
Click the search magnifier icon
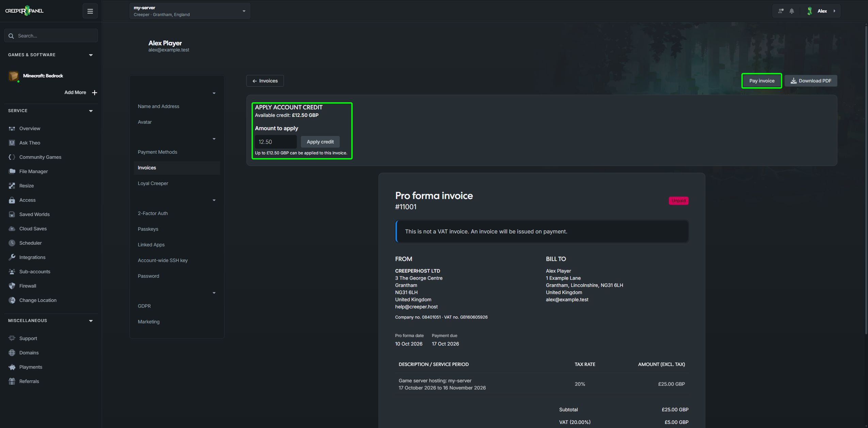click(11, 36)
